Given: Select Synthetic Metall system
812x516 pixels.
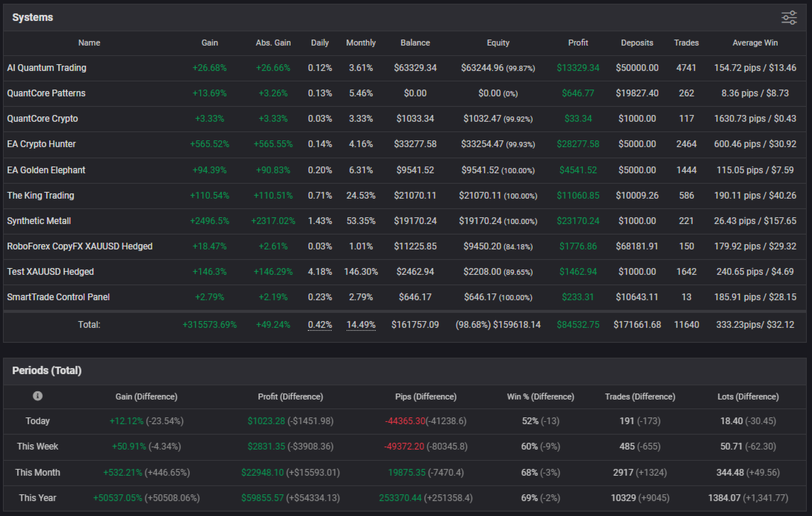Looking at the screenshot, I should click(39, 221).
